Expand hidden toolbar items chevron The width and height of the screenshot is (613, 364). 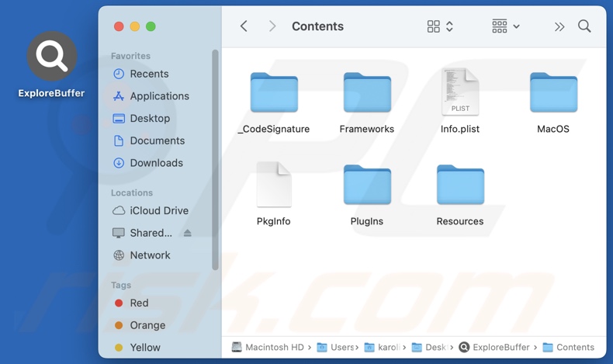(x=559, y=26)
